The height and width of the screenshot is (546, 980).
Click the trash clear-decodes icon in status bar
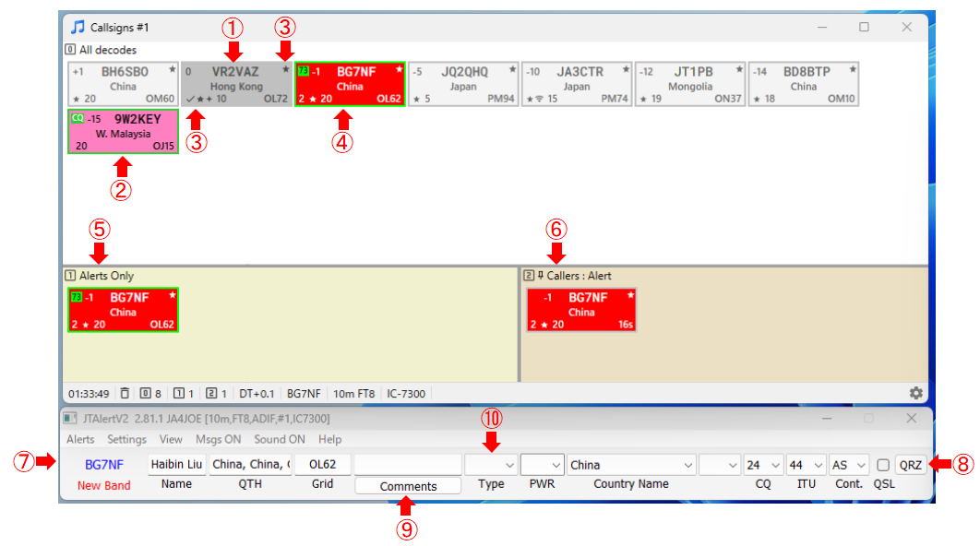(125, 394)
